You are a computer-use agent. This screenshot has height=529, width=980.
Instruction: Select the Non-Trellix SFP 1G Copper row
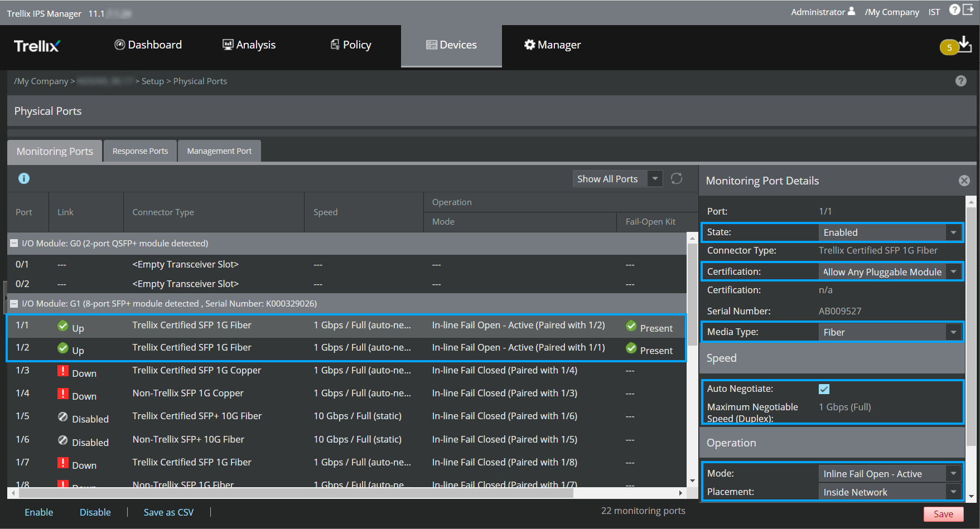coord(347,394)
